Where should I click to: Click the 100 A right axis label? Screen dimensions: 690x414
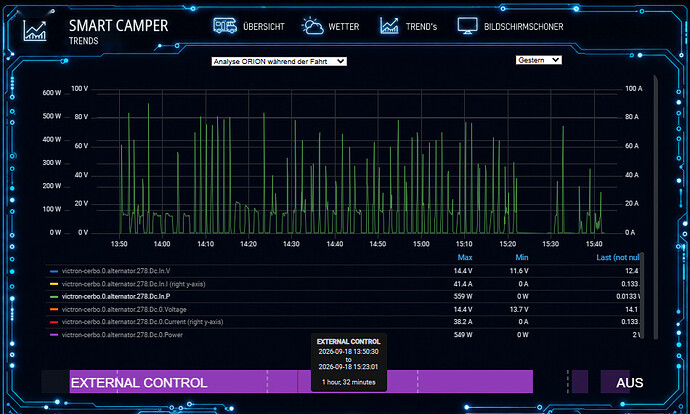(634, 88)
